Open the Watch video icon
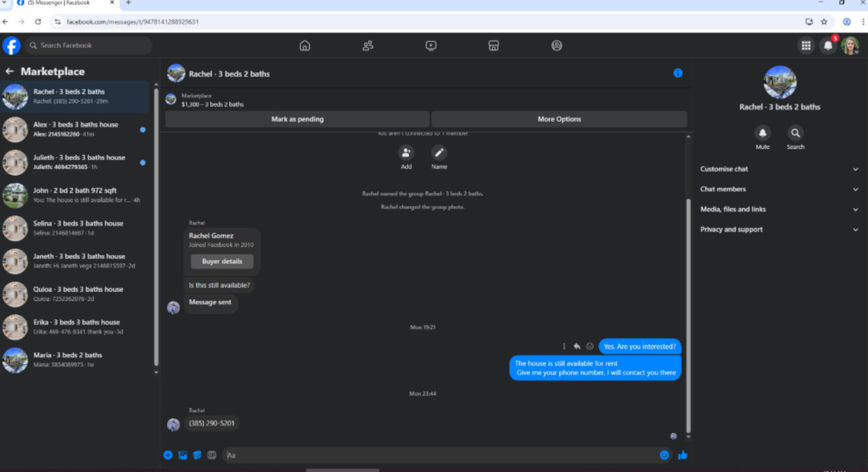This screenshot has height=472, width=868. coord(431,45)
